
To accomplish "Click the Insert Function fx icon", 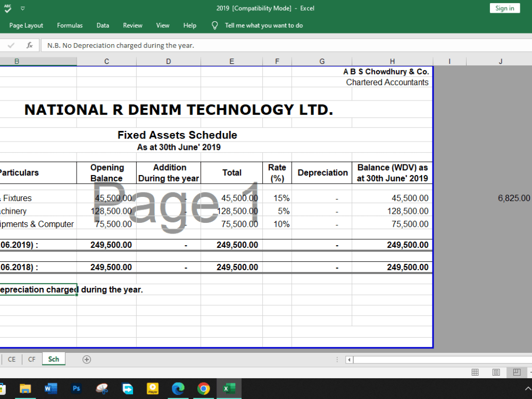I will (x=29, y=45).
